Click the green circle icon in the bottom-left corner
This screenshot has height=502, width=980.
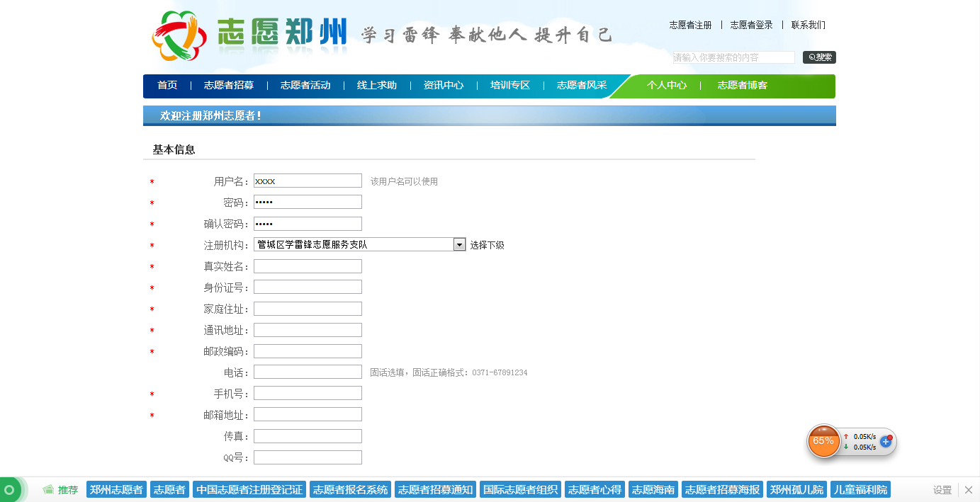9,490
